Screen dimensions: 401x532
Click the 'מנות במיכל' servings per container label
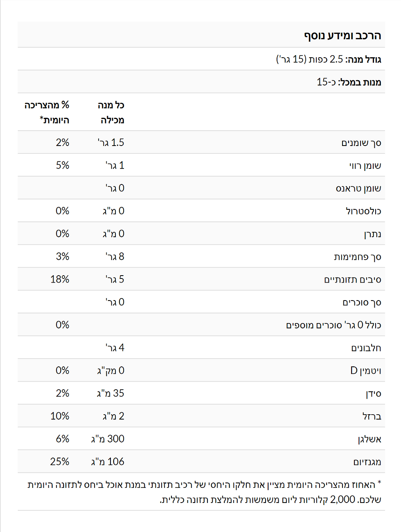[x=359, y=82]
